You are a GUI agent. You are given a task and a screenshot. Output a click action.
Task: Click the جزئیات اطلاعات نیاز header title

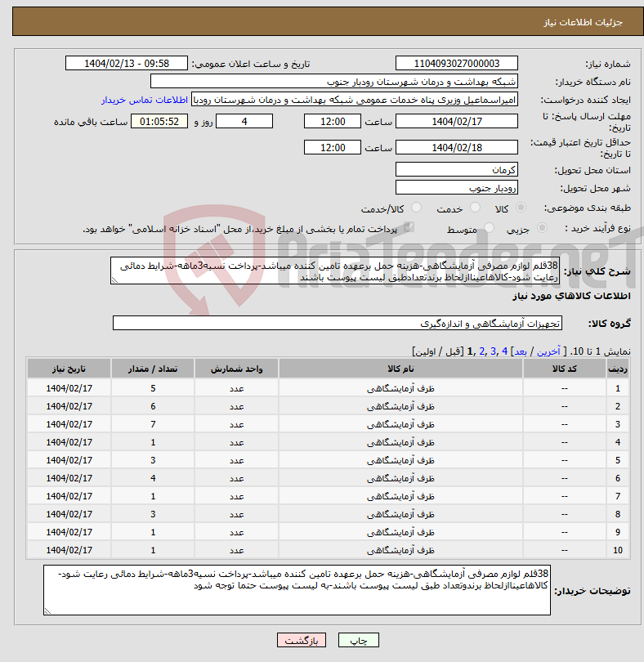pos(584,22)
